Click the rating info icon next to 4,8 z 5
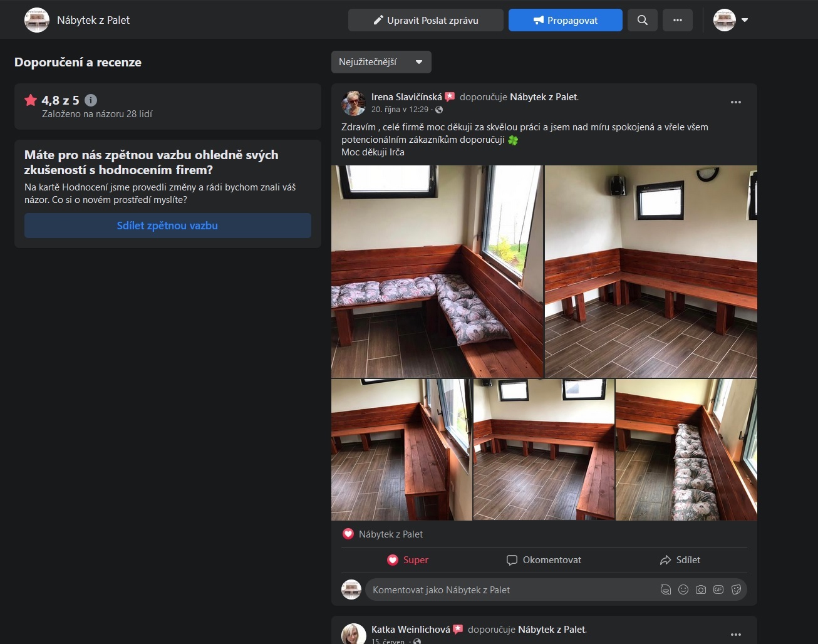 pyautogui.click(x=91, y=100)
